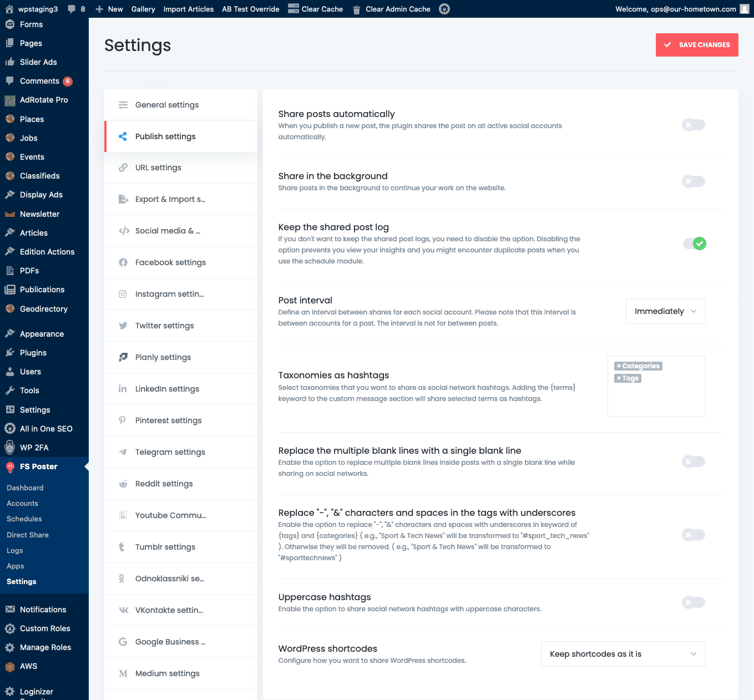The width and height of the screenshot is (754, 700).
Task: Enable Share posts automatically toggle
Action: 693,125
